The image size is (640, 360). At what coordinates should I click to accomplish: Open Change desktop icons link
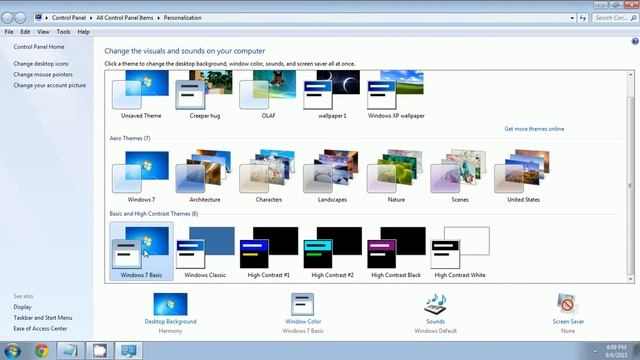coord(41,64)
